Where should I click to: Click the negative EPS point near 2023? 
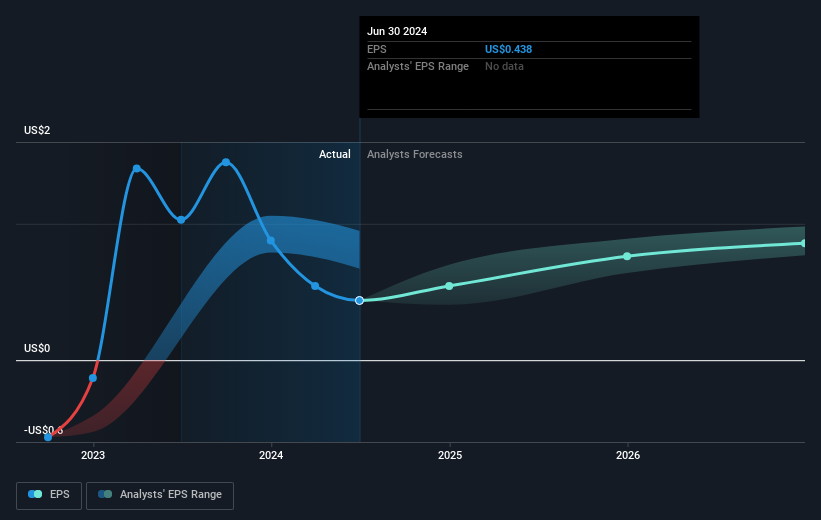pyautogui.click(x=93, y=378)
